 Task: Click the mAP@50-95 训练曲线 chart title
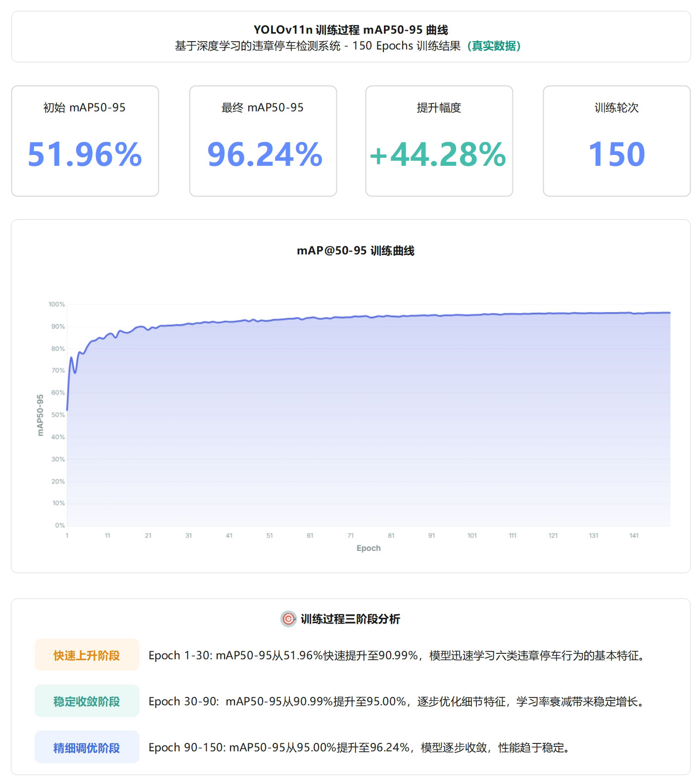pos(355,251)
